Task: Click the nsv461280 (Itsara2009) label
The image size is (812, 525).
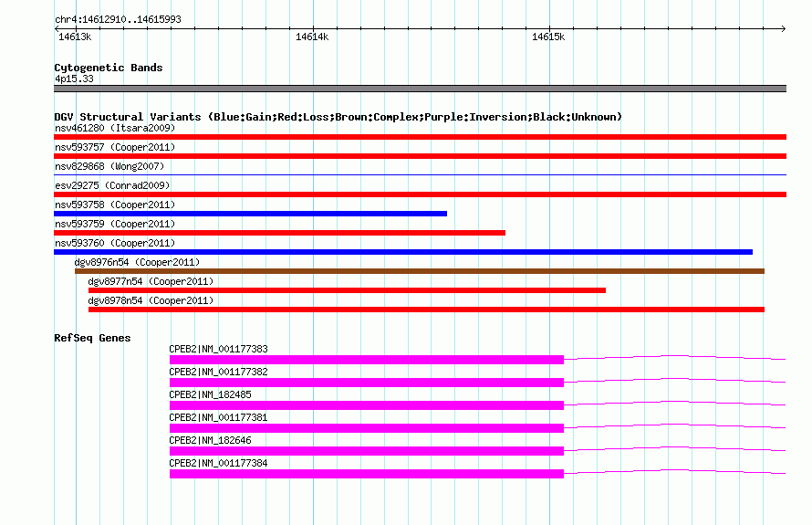Action: 115,128
